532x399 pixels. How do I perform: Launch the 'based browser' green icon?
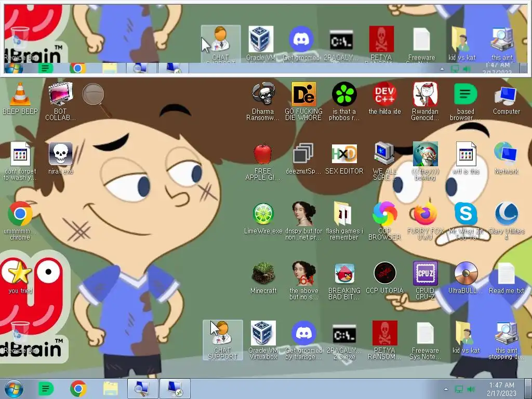click(x=465, y=101)
